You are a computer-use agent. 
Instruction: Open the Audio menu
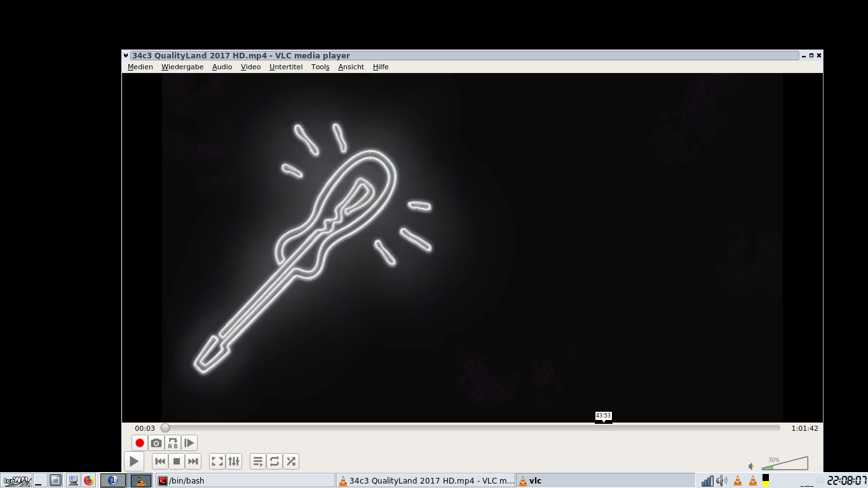[222, 67]
